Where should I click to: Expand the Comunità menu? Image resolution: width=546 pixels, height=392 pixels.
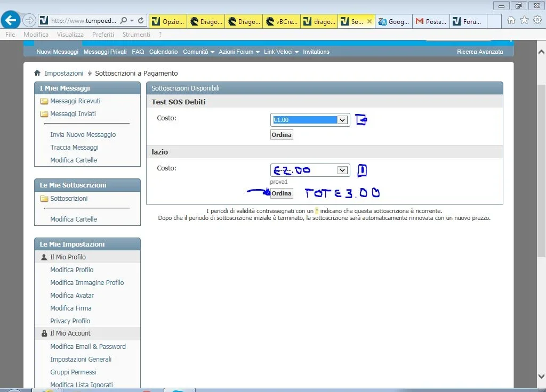point(198,52)
